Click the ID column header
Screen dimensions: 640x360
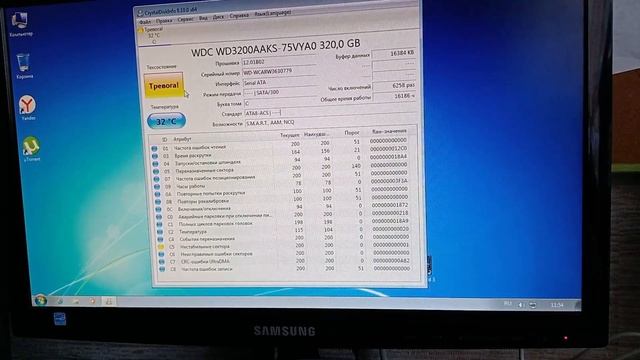164,140
